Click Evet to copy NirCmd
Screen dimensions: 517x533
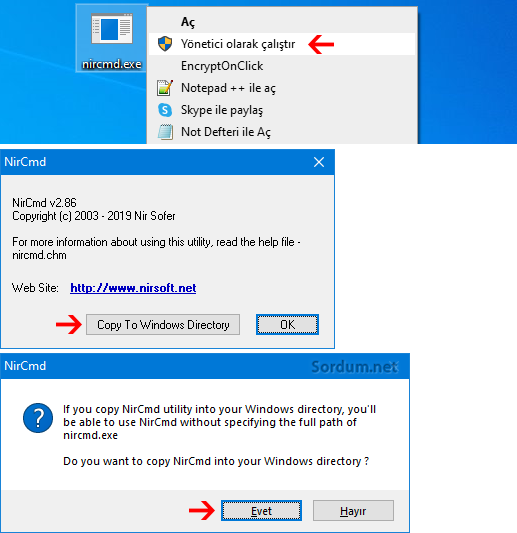pos(261,511)
